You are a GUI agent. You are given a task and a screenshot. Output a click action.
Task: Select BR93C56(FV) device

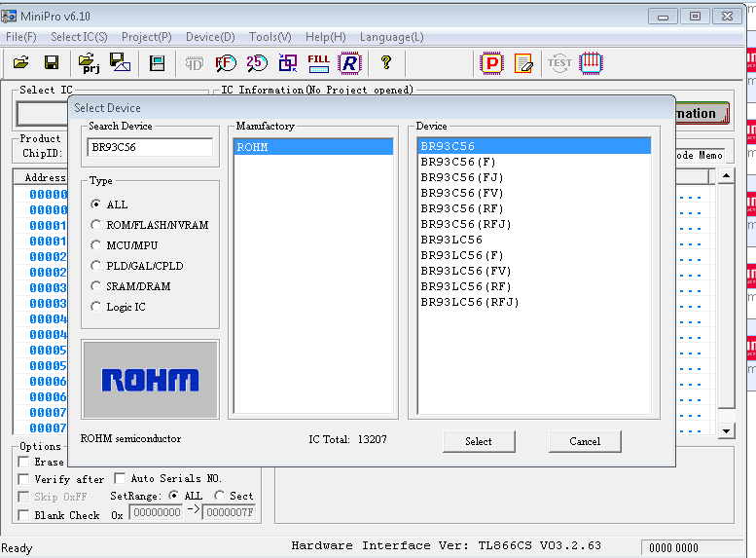tap(534, 193)
